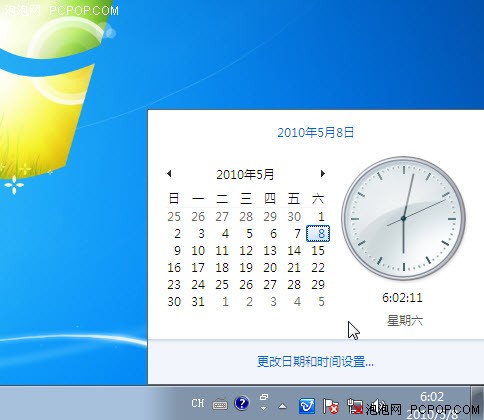Image resolution: width=484 pixels, height=420 pixels.
Task: Go to previous month with left arrow
Action: click(x=169, y=174)
